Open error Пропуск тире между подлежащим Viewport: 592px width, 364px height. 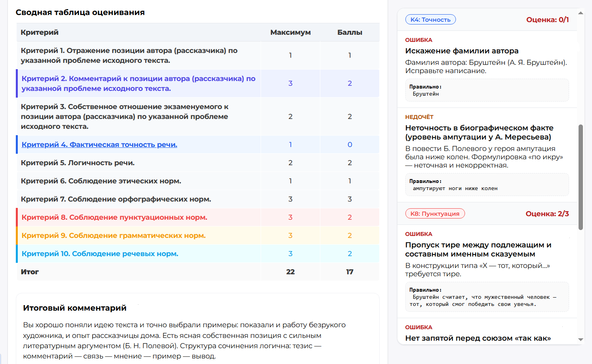click(x=478, y=249)
